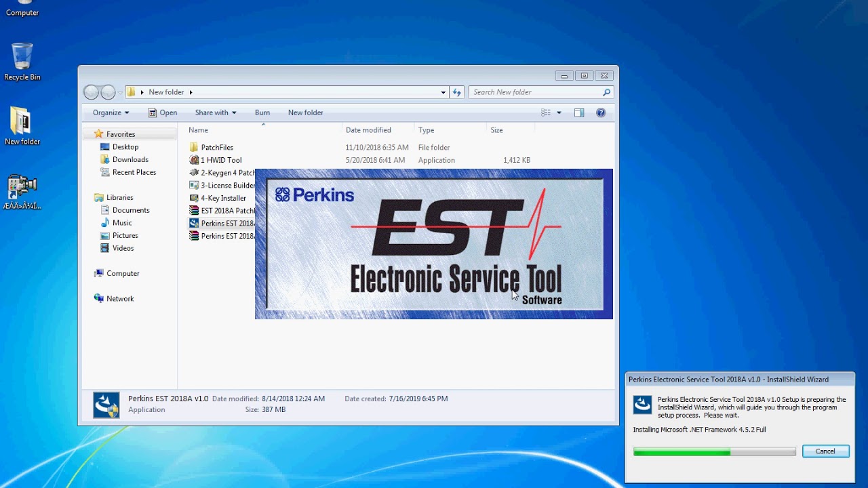Click the .NET Framework installation progress bar
This screenshot has width=868, height=488.
(x=715, y=452)
